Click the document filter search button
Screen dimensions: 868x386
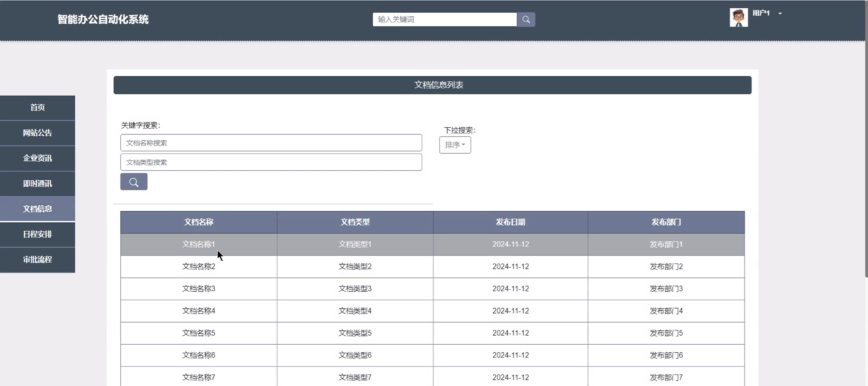134,182
